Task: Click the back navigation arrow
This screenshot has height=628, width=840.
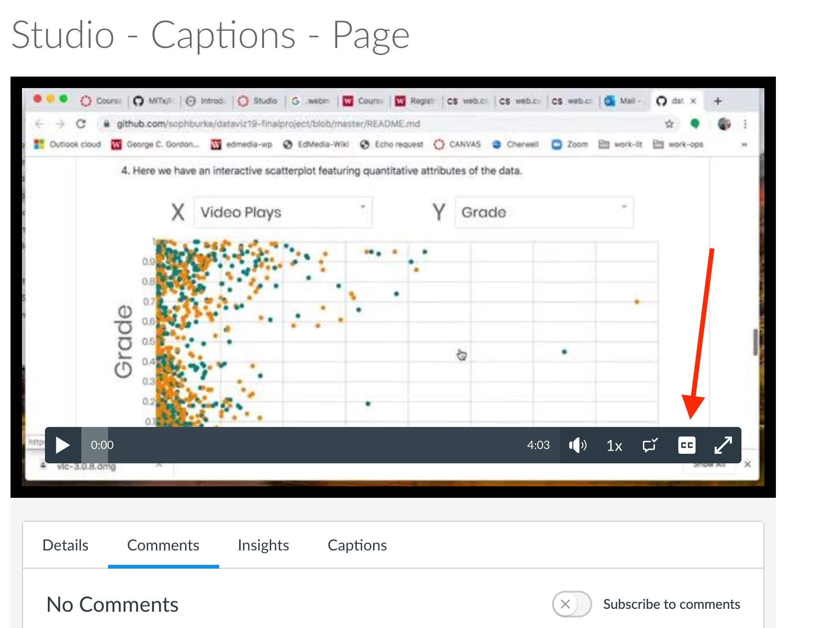Action: click(40, 123)
